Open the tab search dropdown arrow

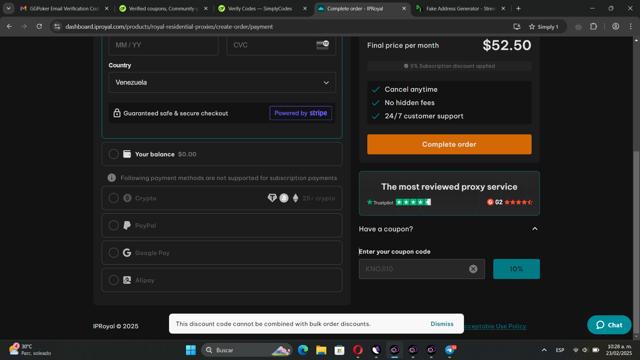pyautogui.click(x=8, y=8)
